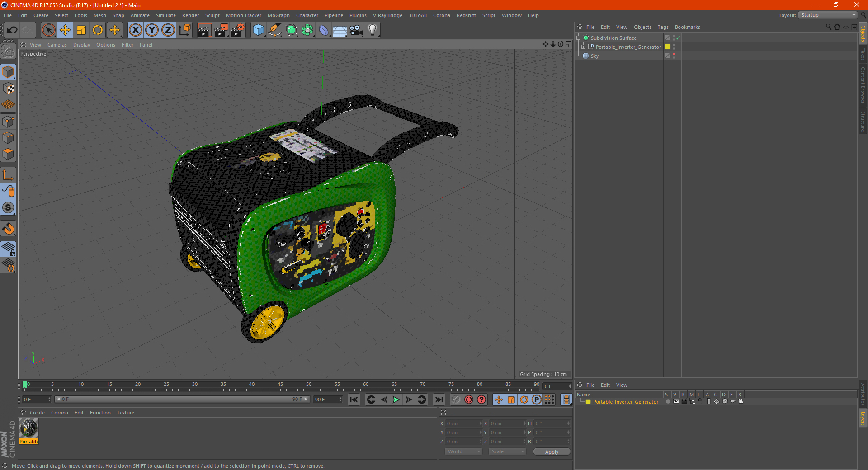868x470 pixels.
Task: Toggle Subdivision Surface enable checkmark
Action: tap(678, 38)
